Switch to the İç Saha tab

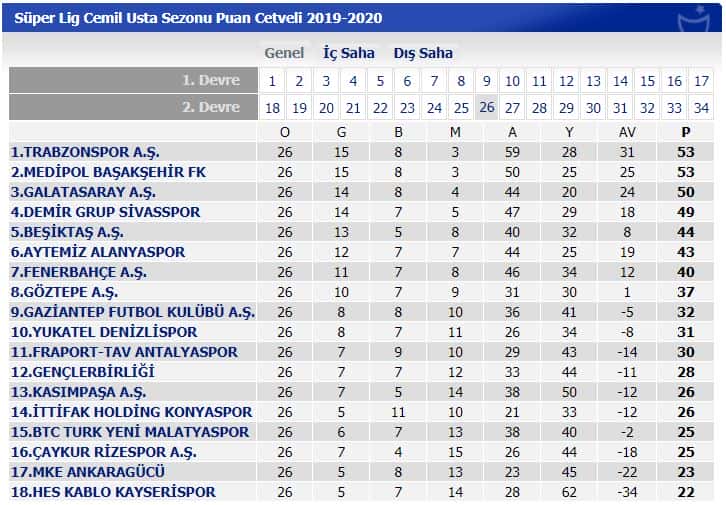click(349, 53)
